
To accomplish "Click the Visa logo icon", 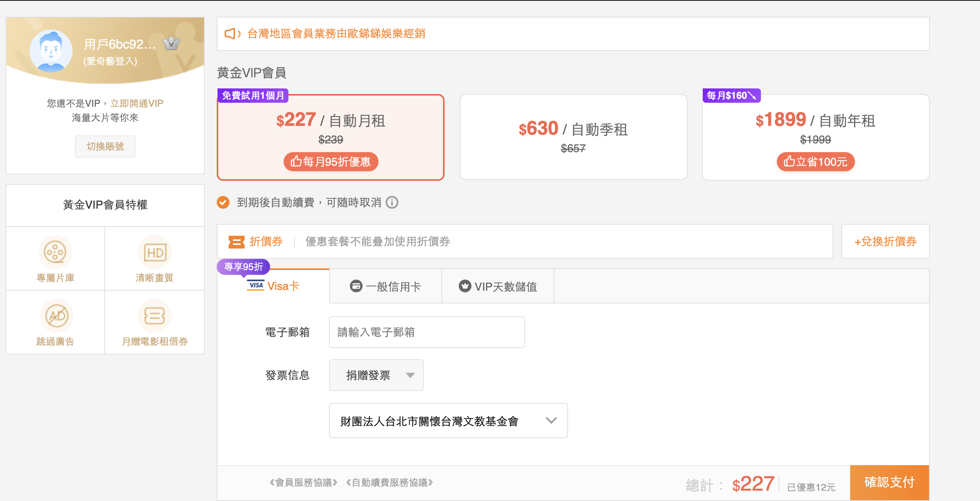I will click(x=256, y=286).
